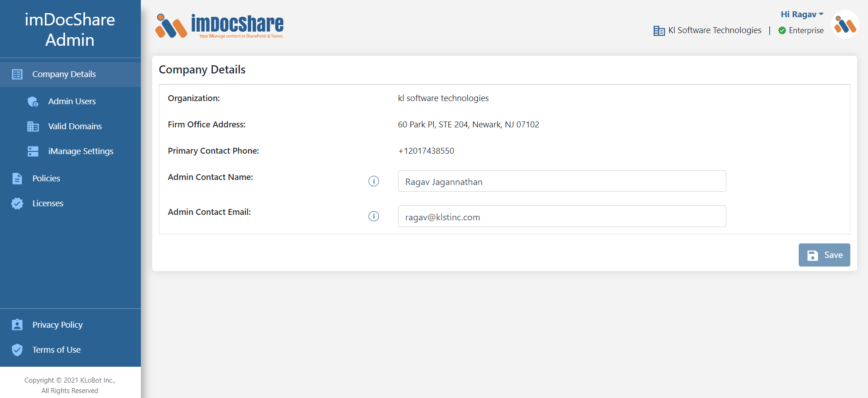Image resolution: width=868 pixels, height=398 pixels.
Task: Click the Admin Contact Email input field
Action: click(x=562, y=216)
